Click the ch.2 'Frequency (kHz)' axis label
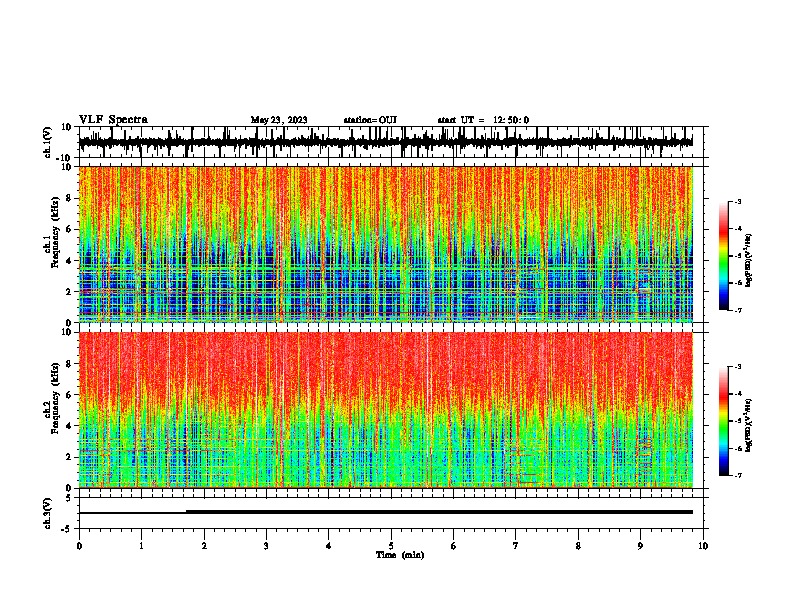Screen dimensions: 792x612 pyautogui.click(x=55, y=398)
